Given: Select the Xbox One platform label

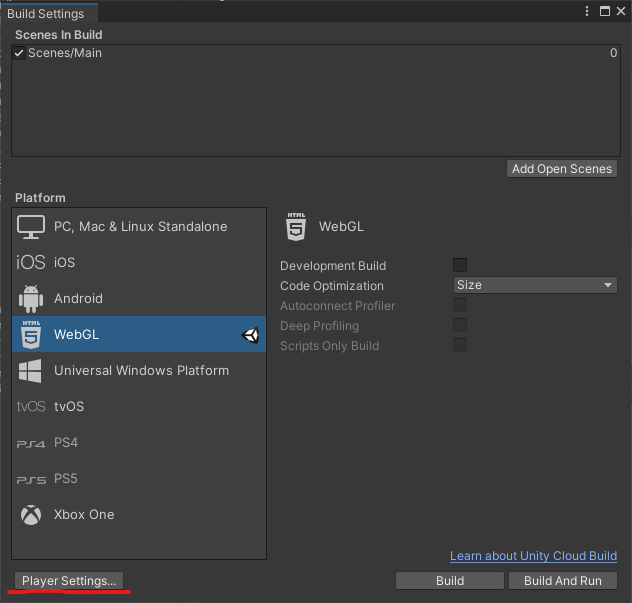Looking at the screenshot, I should tap(84, 515).
